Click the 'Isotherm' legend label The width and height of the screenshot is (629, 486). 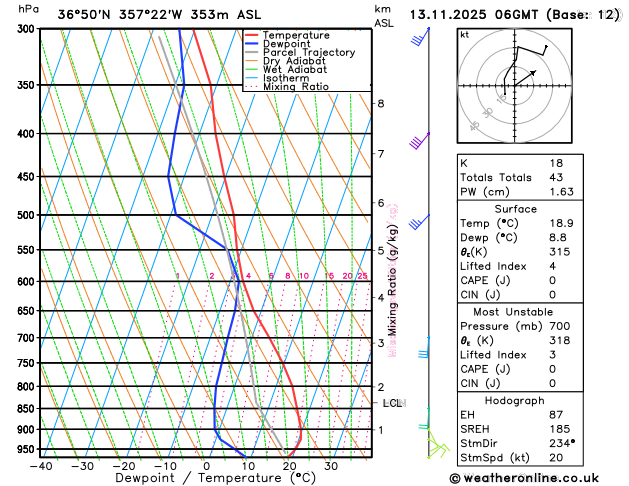tap(286, 78)
